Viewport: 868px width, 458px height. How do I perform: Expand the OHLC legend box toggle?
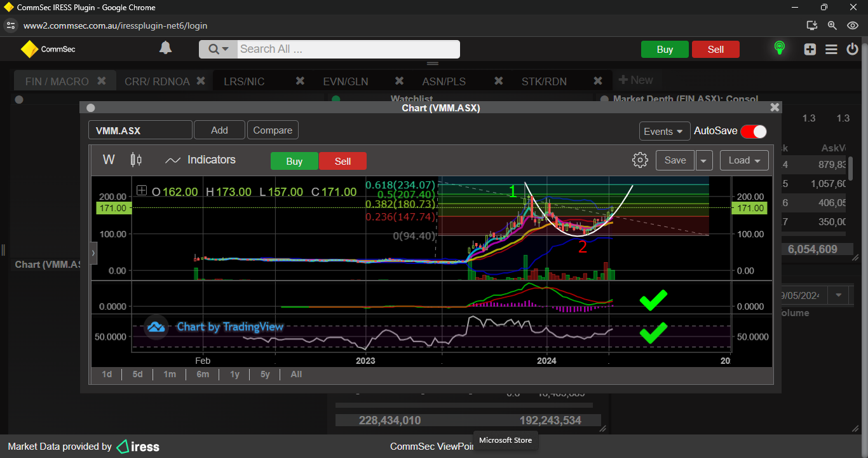click(142, 191)
